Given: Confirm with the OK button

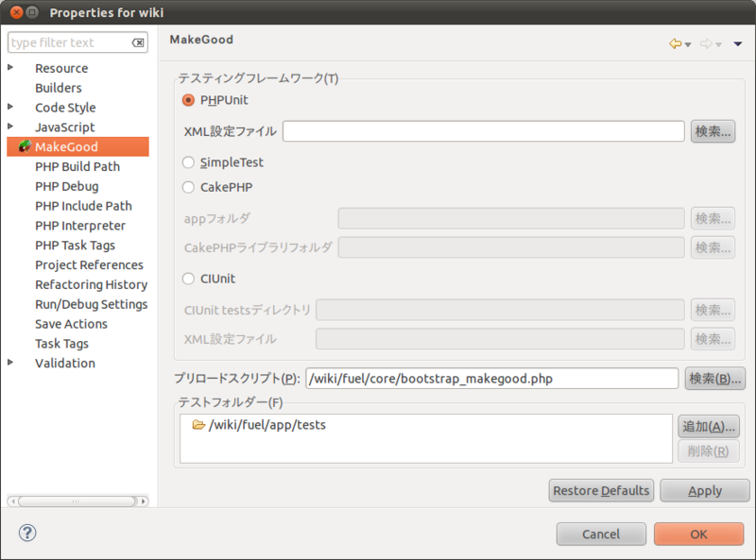Looking at the screenshot, I should point(698,534).
